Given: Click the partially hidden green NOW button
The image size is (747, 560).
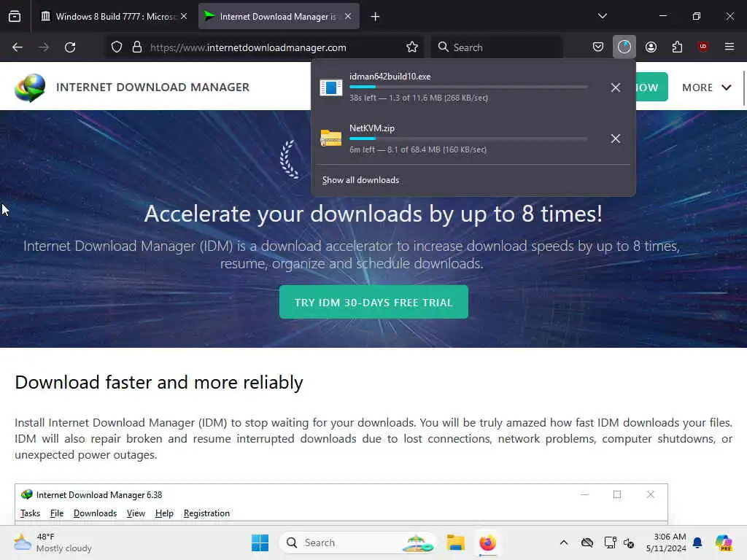Looking at the screenshot, I should [651, 87].
